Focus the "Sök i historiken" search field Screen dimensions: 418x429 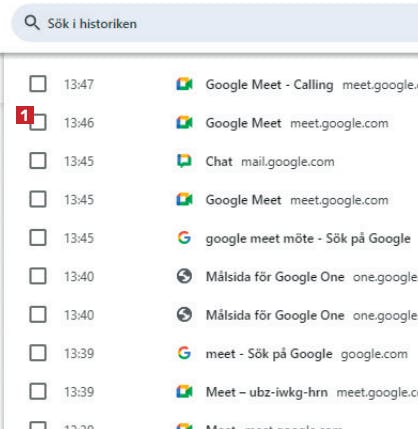tap(215, 24)
